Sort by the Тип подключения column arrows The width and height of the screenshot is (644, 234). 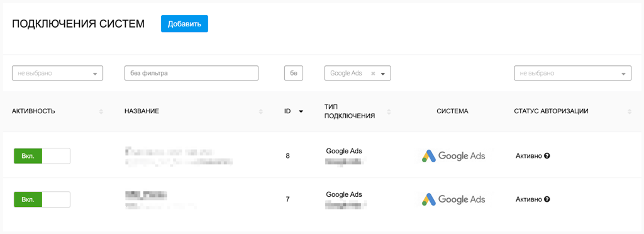(389, 111)
